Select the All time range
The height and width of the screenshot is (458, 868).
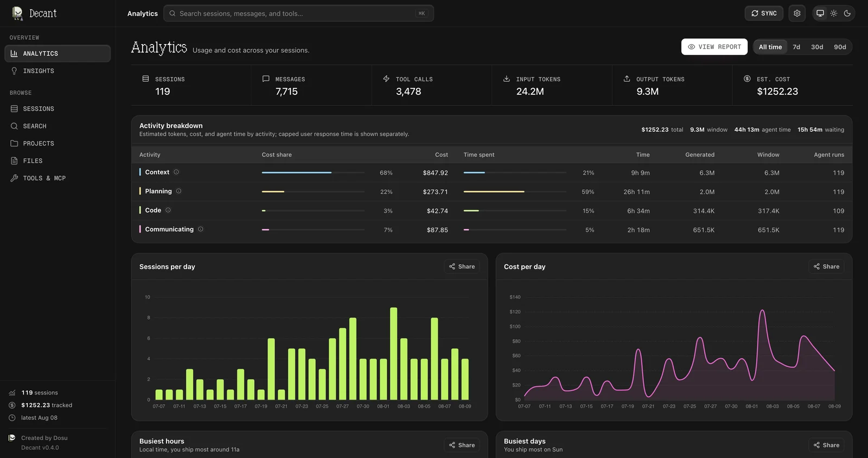pos(770,47)
